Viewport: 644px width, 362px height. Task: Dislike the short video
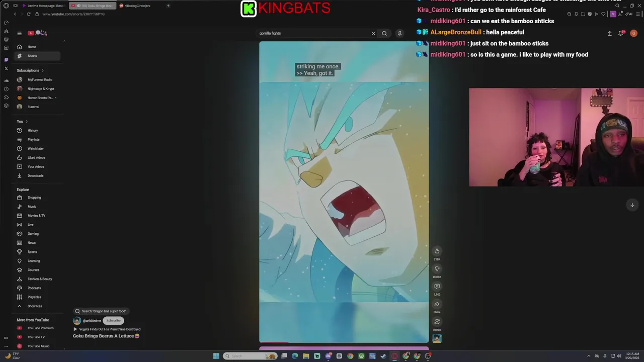click(x=437, y=268)
